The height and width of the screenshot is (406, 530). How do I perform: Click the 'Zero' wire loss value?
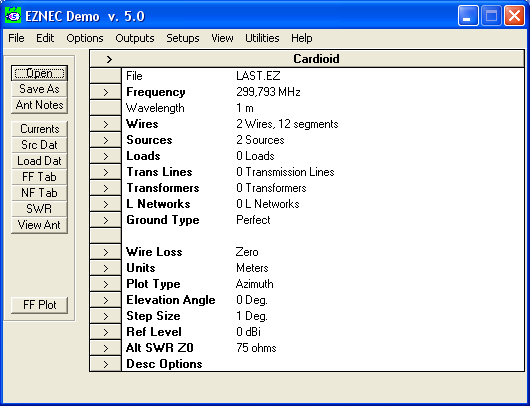[x=247, y=252]
